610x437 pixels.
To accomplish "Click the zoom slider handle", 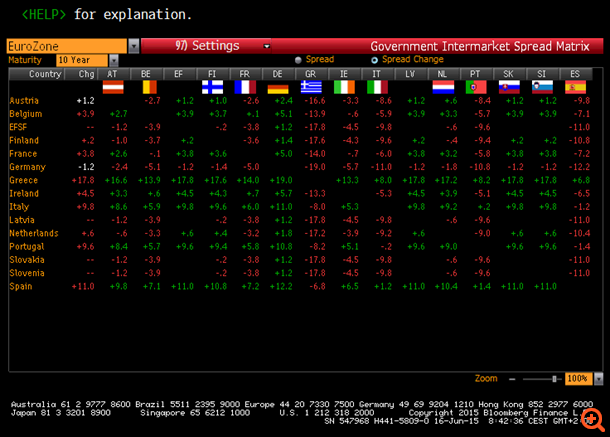I will tap(554, 379).
